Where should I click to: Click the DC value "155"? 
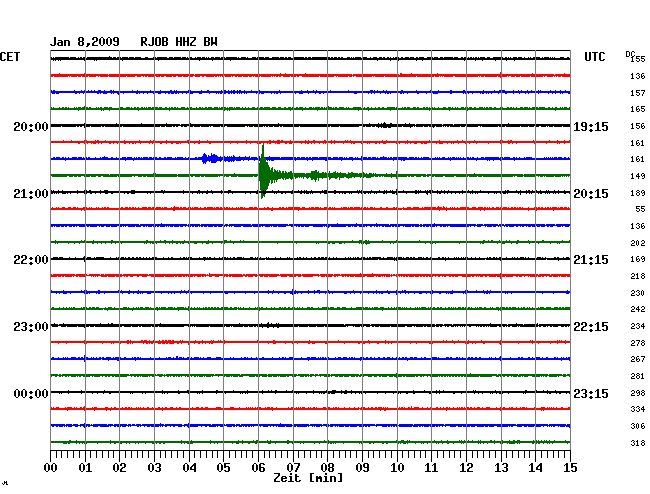[x=638, y=59]
